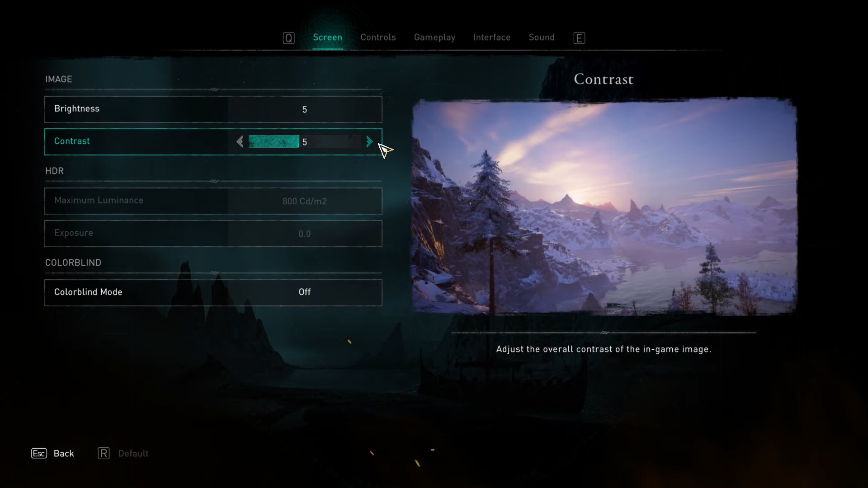868x488 pixels.
Task: Click the Screen tab currently selected
Action: 327,37
